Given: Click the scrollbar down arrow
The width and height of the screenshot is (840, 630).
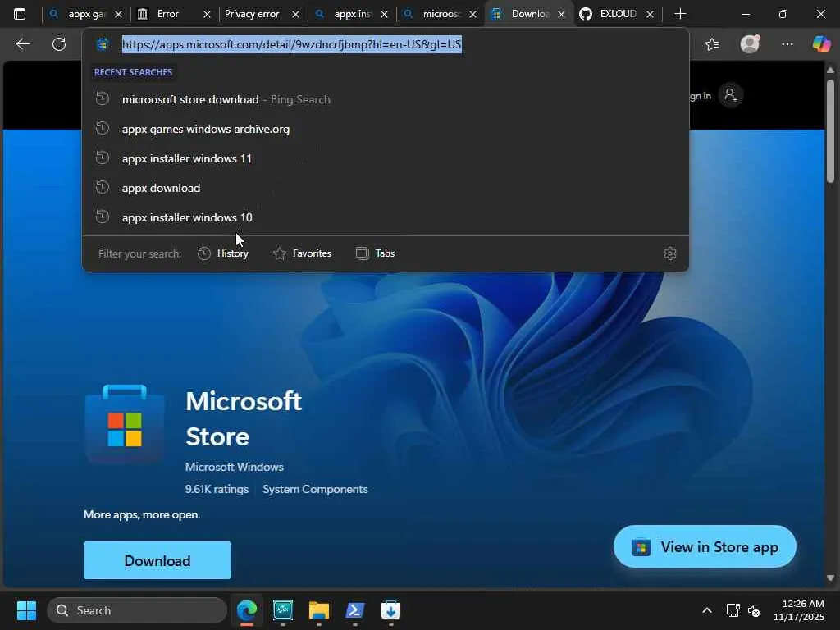Looking at the screenshot, I should pos(830,577).
